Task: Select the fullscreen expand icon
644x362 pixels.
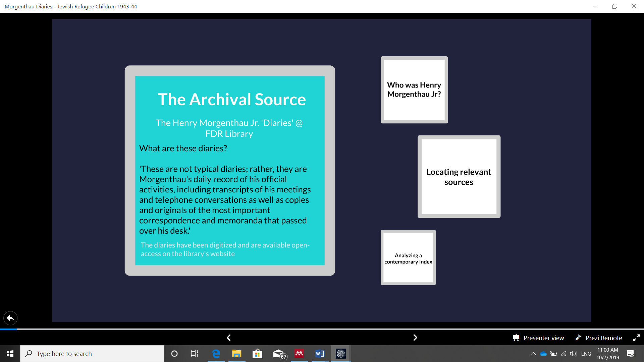Action: point(637,338)
